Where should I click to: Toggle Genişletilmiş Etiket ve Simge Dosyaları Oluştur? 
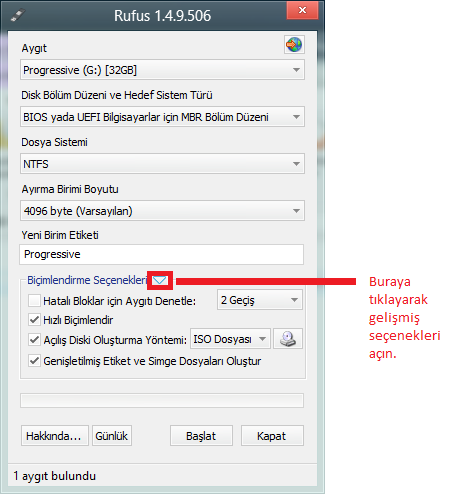click(34, 361)
